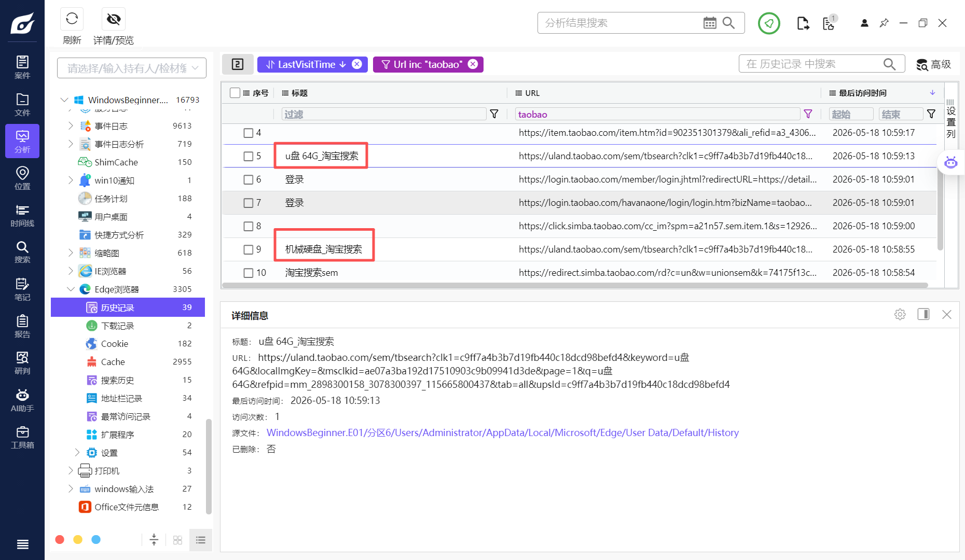Open 设置列 column settings
The width and height of the screenshot is (965, 560).
950,119
